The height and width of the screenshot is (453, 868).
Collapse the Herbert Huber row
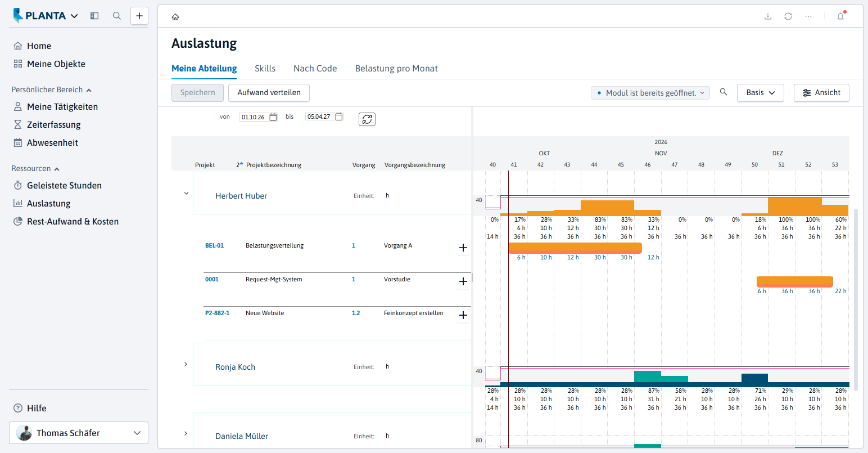186,194
